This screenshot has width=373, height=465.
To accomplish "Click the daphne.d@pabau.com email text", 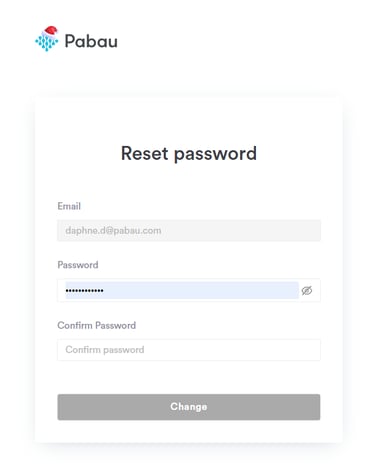I will [113, 230].
